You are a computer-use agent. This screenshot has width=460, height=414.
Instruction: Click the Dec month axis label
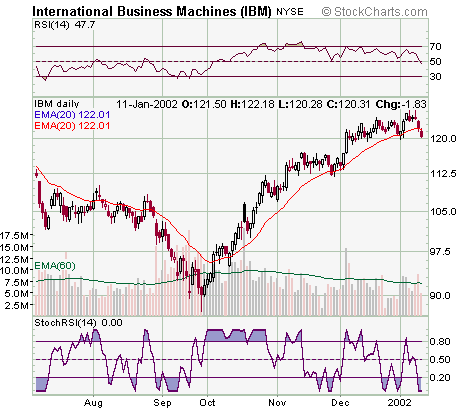coord(340,403)
